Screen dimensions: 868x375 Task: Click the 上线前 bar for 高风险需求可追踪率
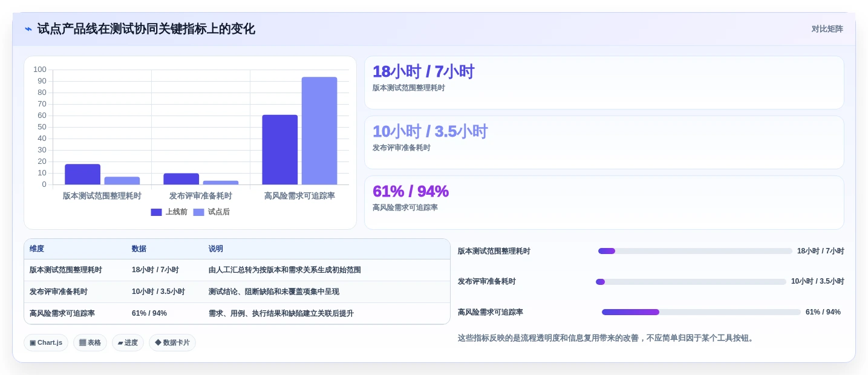pyautogui.click(x=279, y=149)
